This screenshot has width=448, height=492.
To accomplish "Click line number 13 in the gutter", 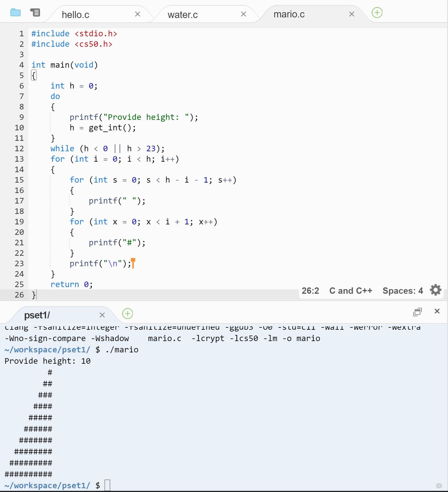I will coord(19,159).
